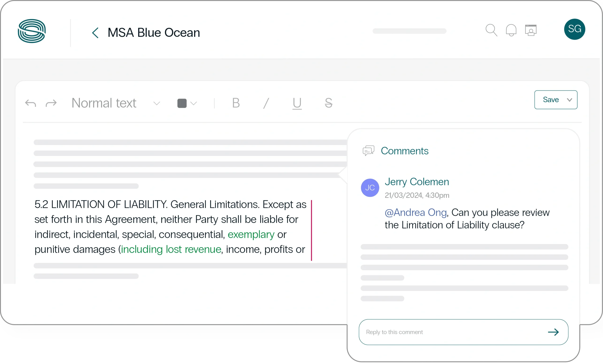Click the green word exemplary
603x364 pixels.
point(251,234)
